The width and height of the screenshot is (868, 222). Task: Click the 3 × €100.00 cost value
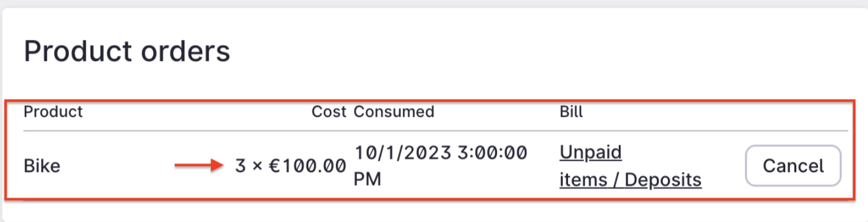point(291,166)
